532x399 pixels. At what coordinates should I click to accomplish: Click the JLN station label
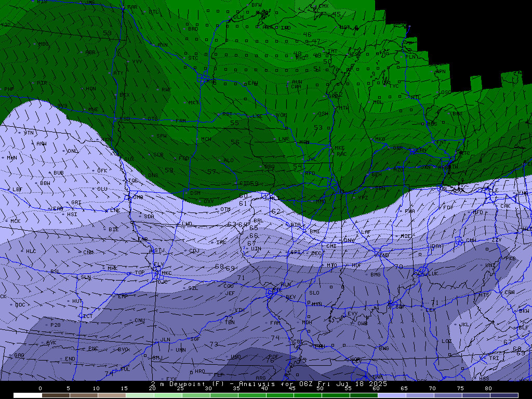tap(165, 339)
